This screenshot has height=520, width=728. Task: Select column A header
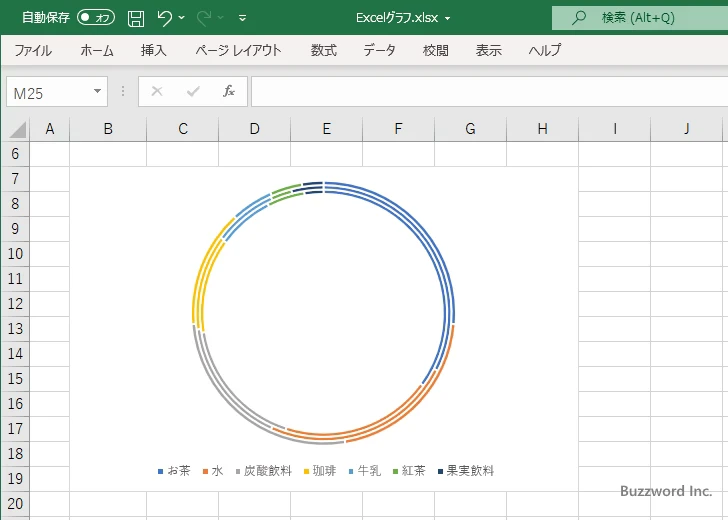tap(50, 129)
